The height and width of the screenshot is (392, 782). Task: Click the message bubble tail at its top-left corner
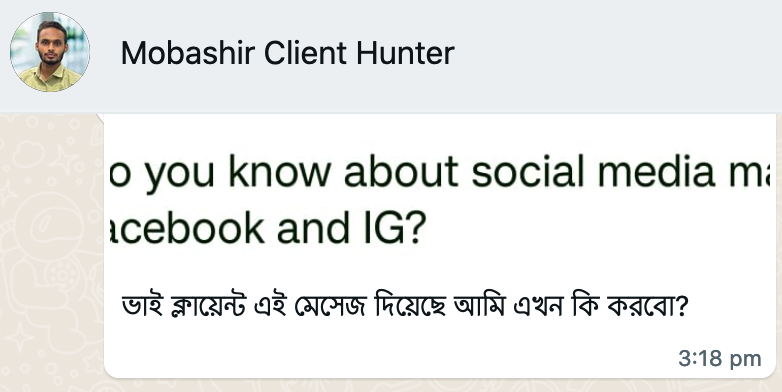point(100,118)
